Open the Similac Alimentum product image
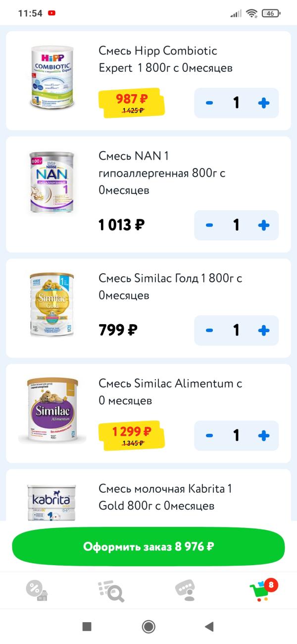 coord(52,410)
